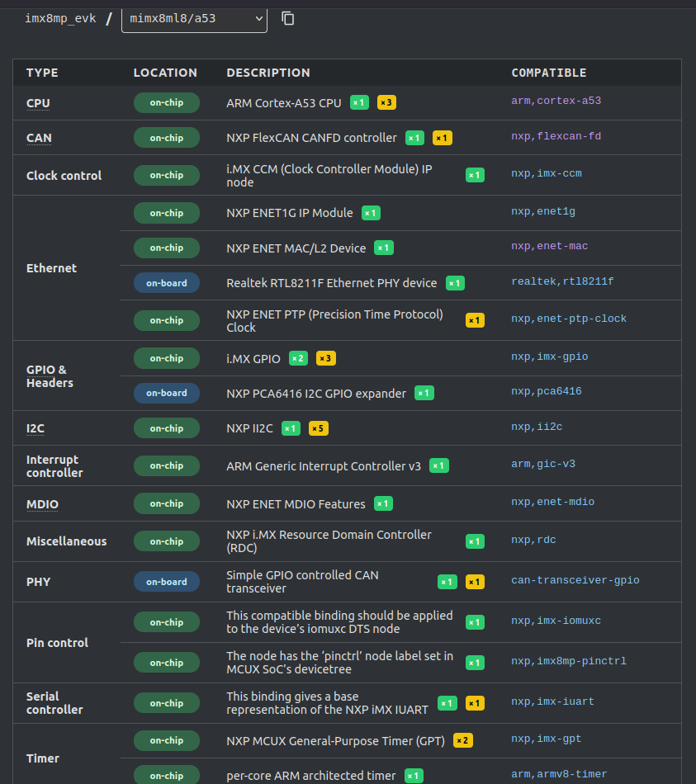The width and height of the screenshot is (696, 784).
Task: Visit the nxp,rdc binding page
Action: click(x=533, y=540)
